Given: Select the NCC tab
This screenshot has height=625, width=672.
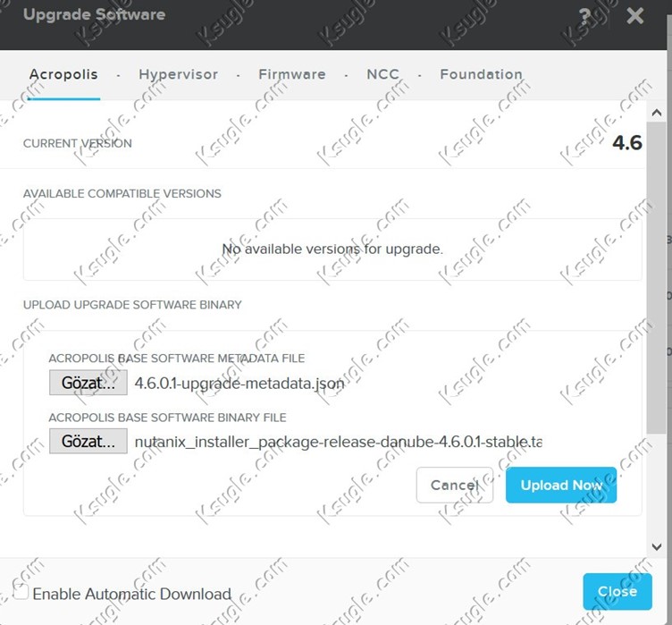Looking at the screenshot, I should click(382, 74).
